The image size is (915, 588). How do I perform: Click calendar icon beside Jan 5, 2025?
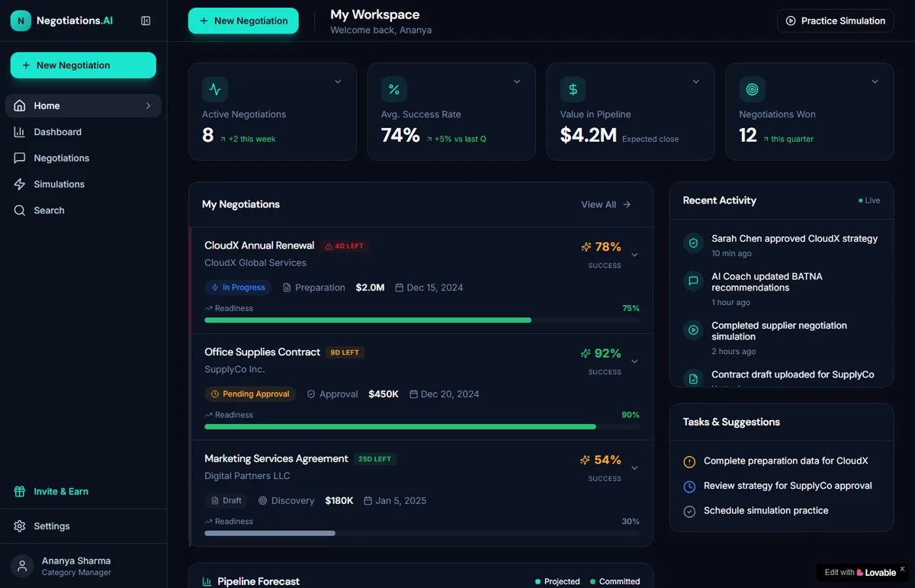click(x=368, y=501)
